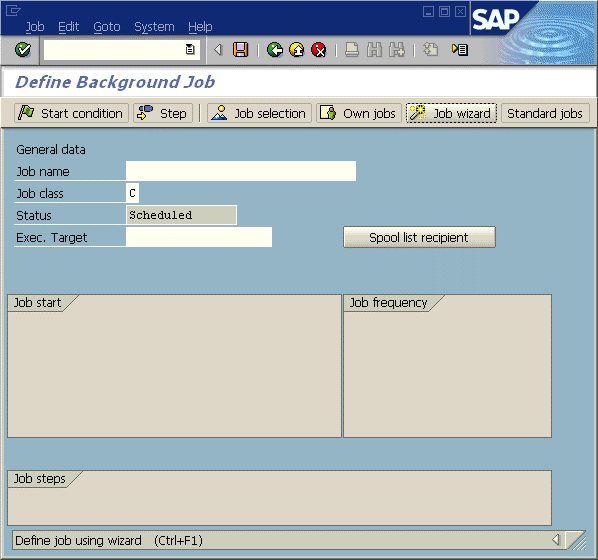Maximize the SAP window
The width and height of the screenshot is (598, 560).
tap(444, 11)
